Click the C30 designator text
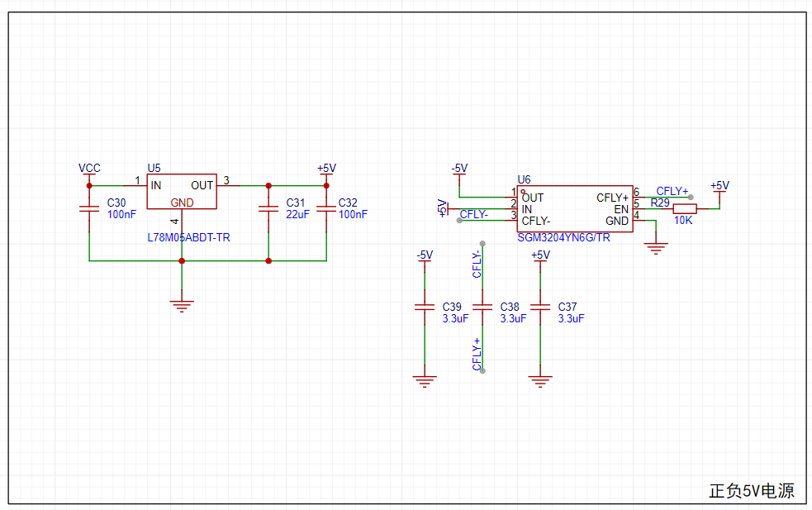The width and height of the screenshot is (812, 510). (116, 203)
